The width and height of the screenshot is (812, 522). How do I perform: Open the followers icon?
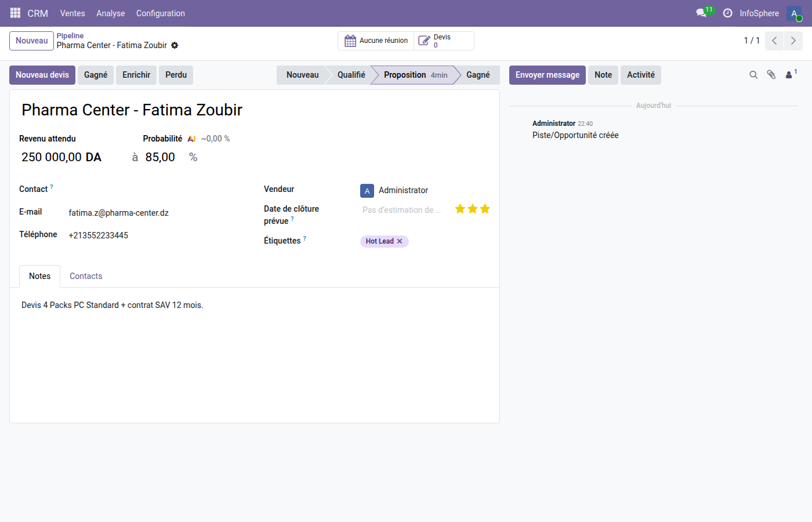[x=789, y=75]
